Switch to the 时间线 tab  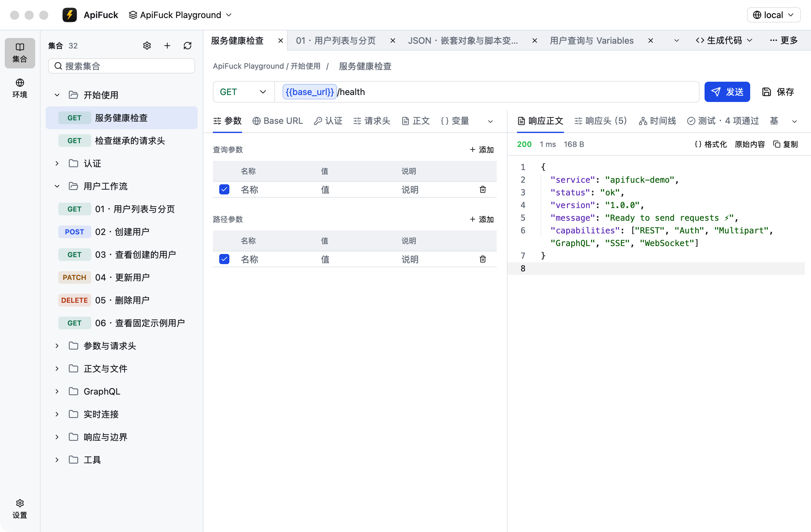[657, 121]
